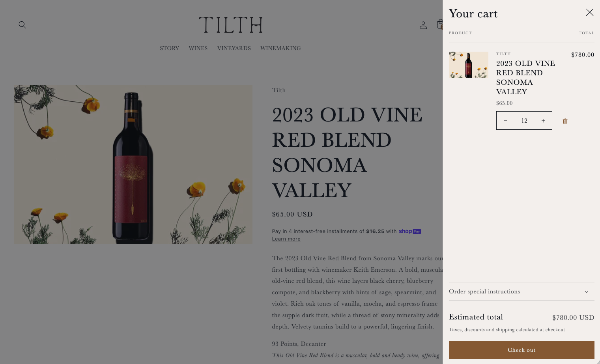Click the shopping bag icon in header
600x364 pixels.
click(x=440, y=24)
